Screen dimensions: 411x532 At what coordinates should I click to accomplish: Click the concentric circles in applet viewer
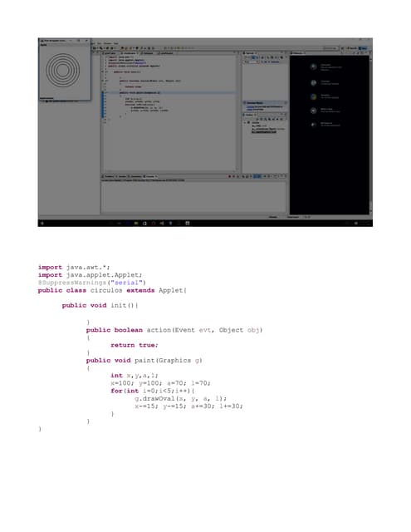pos(62,70)
